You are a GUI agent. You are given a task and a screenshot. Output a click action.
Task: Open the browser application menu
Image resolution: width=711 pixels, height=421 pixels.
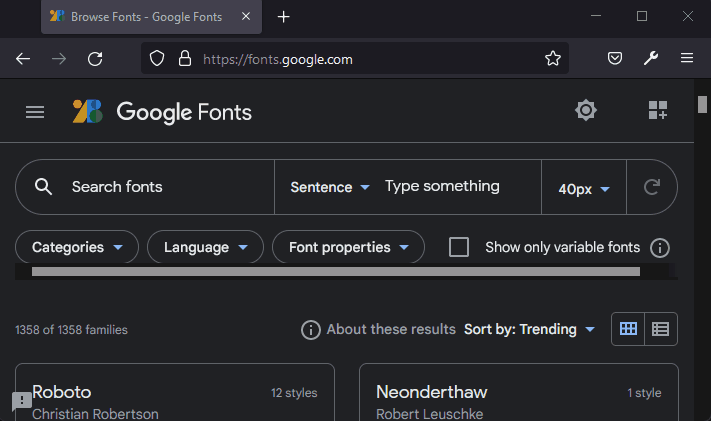pos(687,58)
